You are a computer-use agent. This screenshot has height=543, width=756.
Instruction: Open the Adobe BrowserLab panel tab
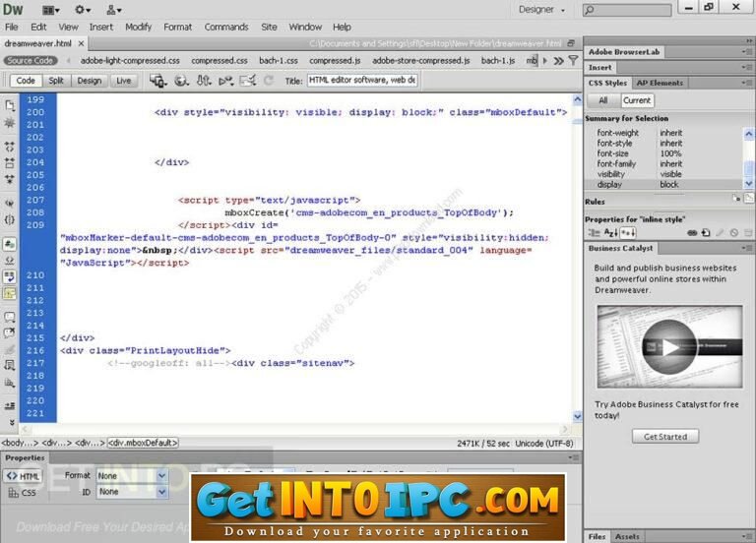[x=624, y=51]
